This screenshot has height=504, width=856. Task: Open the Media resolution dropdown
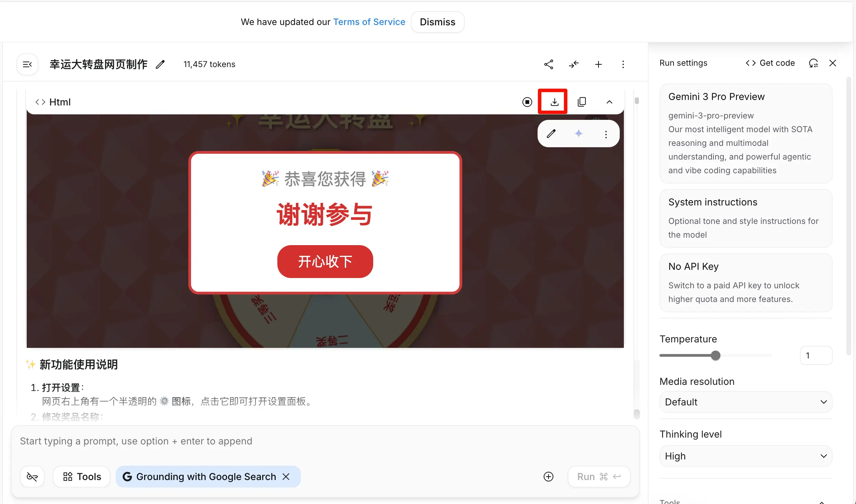[x=745, y=402]
